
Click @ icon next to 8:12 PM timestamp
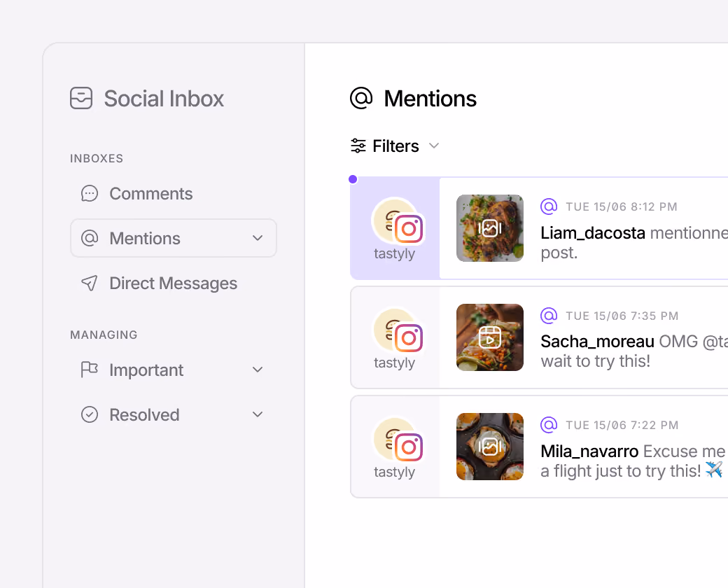pos(549,206)
